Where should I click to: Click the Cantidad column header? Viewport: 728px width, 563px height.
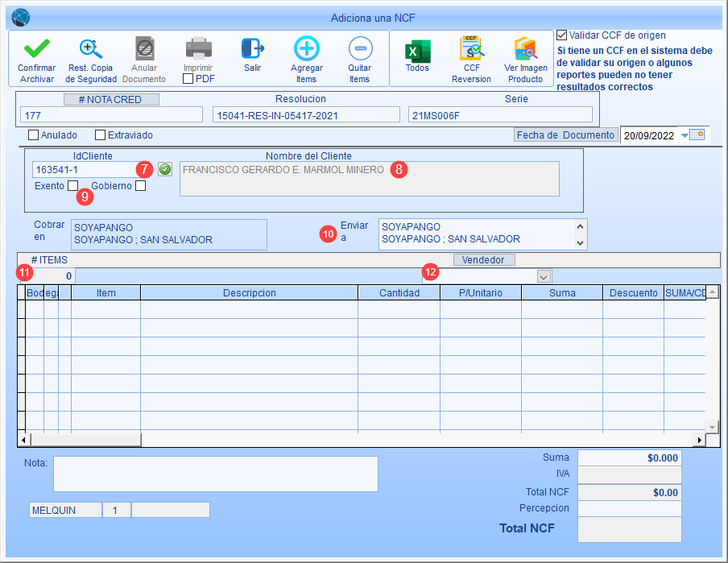tap(399, 292)
